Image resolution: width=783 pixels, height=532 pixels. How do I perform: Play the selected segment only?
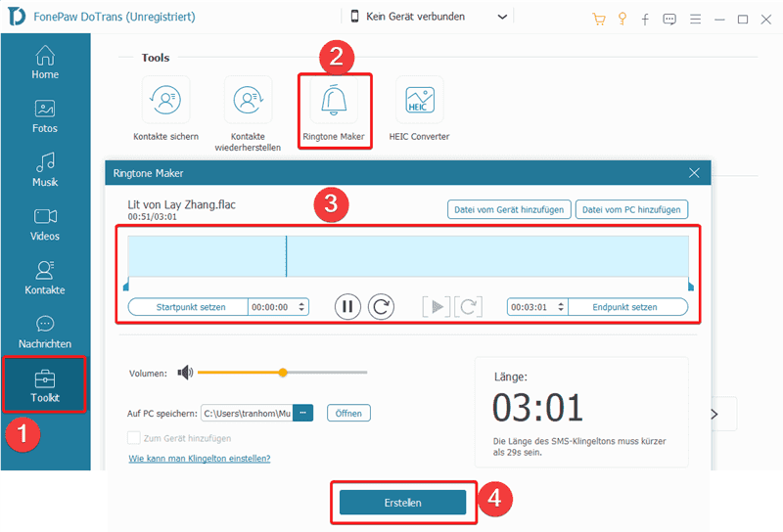[437, 306]
